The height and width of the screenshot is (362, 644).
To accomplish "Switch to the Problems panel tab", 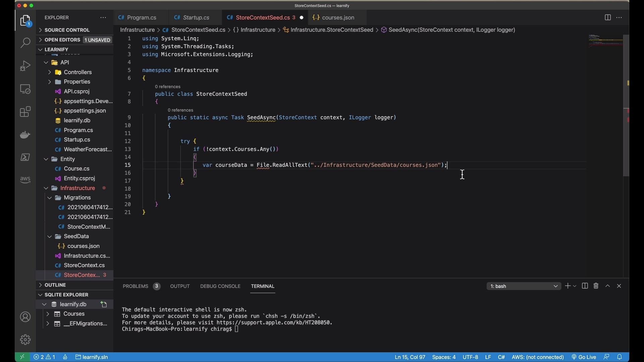I will (x=136, y=286).
